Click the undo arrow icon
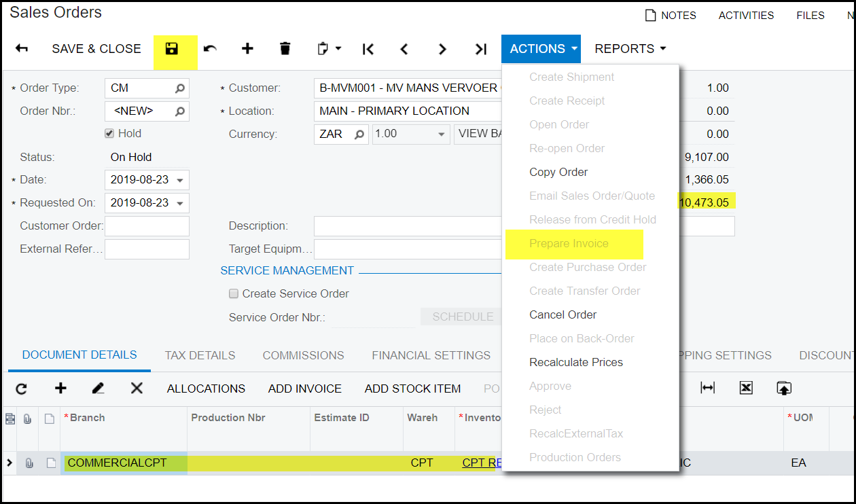 click(x=210, y=49)
